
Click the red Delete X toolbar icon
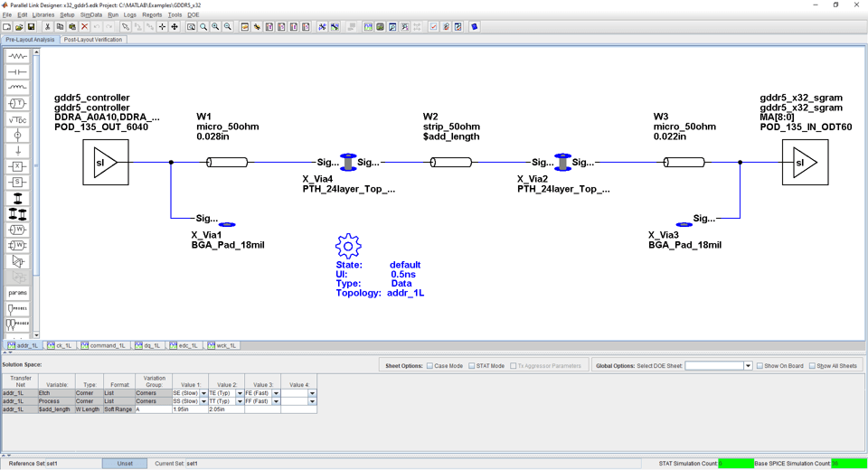[84, 27]
